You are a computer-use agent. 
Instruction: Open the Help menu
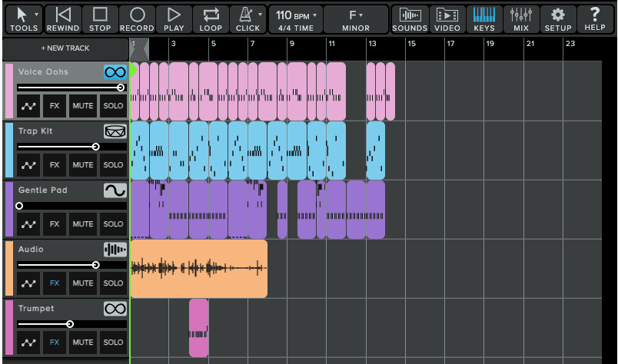click(x=595, y=18)
